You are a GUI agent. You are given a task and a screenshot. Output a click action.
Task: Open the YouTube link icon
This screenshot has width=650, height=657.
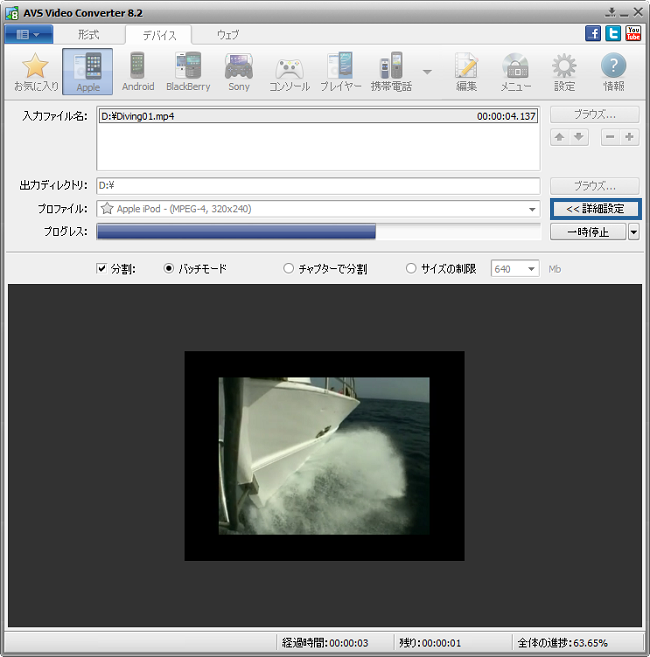click(633, 34)
